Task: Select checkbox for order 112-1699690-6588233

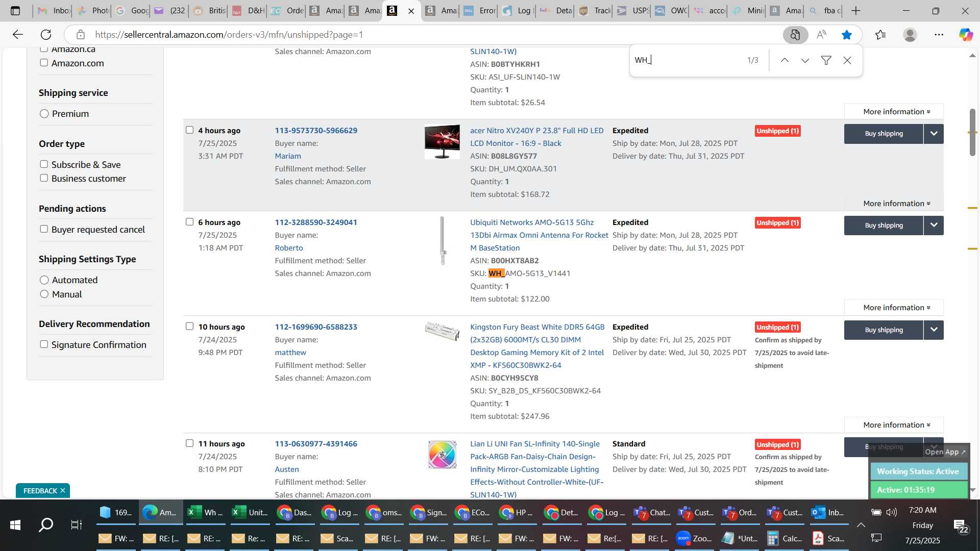Action: pyautogui.click(x=190, y=327)
